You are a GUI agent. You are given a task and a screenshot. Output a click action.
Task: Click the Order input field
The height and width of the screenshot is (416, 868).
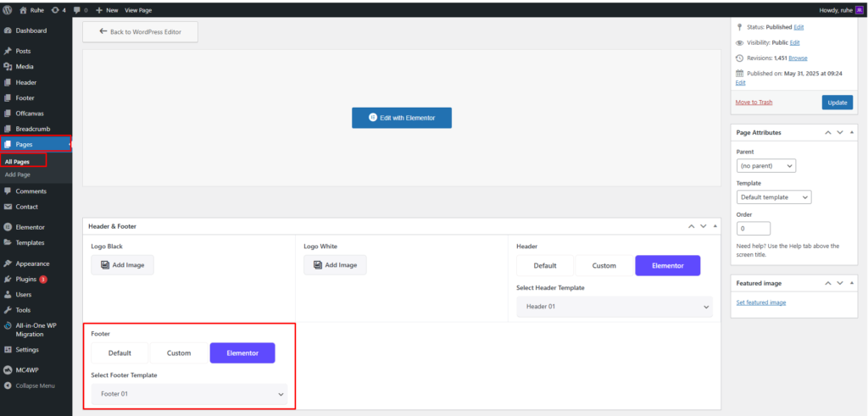[x=754, y=229]
